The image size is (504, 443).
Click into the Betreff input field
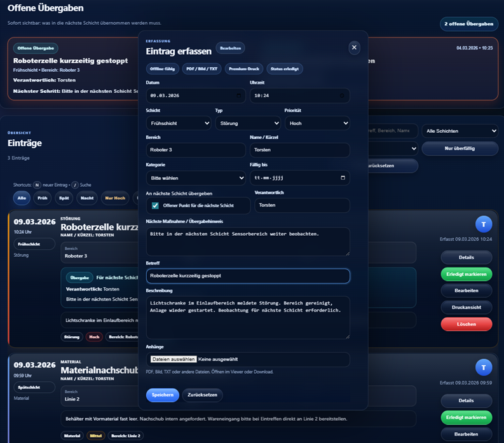click(x=247, y=276)
